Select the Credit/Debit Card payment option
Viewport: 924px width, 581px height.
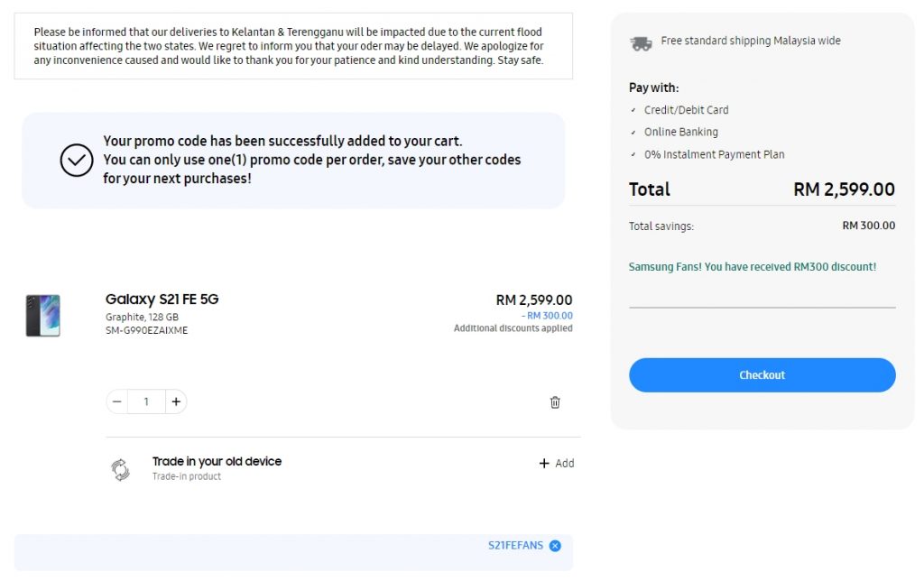686,110
